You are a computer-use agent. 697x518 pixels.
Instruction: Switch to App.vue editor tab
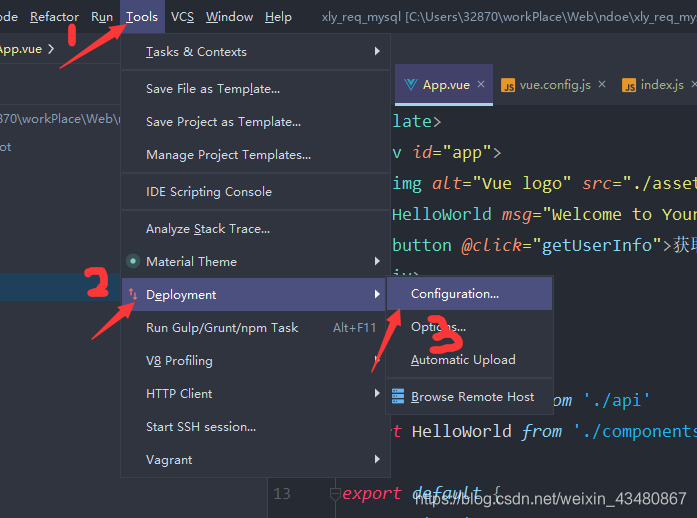point(446,85)
